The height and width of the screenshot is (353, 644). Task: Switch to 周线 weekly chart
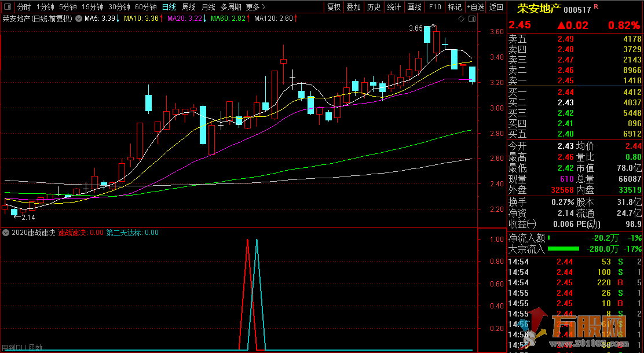click(x=189, y=7)
